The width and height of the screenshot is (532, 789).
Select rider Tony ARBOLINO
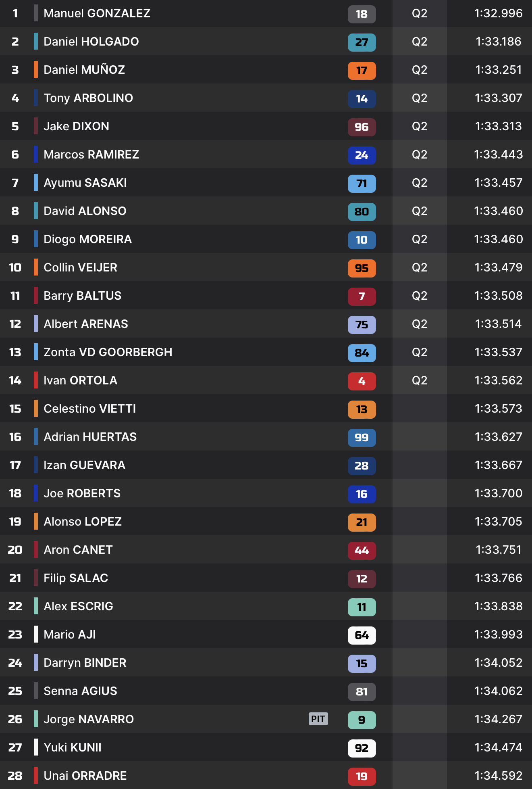[88, 98]
